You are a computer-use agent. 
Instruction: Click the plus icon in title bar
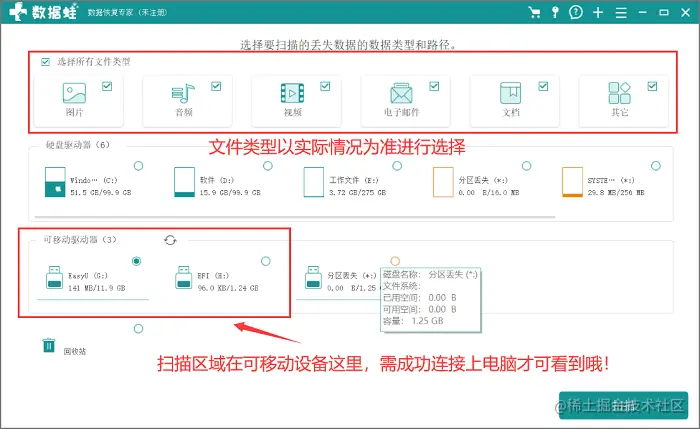click(x=598, y=12)
